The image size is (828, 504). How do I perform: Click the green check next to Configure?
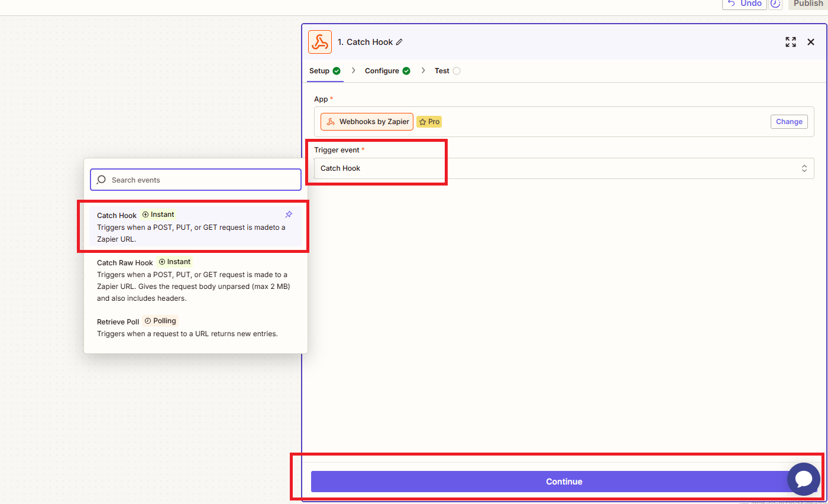pyautogui.click(x=406, y=71)
